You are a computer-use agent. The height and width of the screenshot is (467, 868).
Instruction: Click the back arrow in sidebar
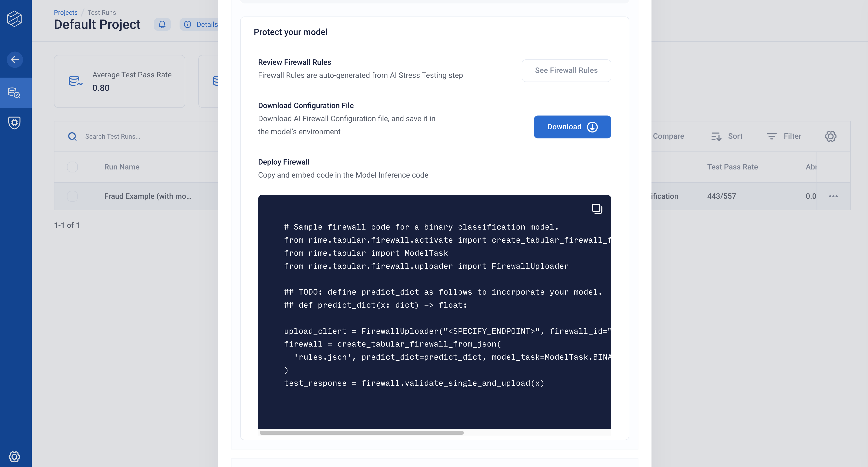click(15, 60)
